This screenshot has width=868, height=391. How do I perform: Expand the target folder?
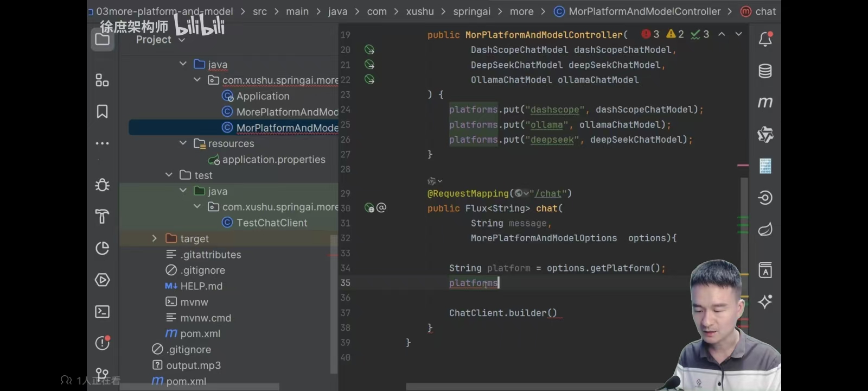(155, 238)
